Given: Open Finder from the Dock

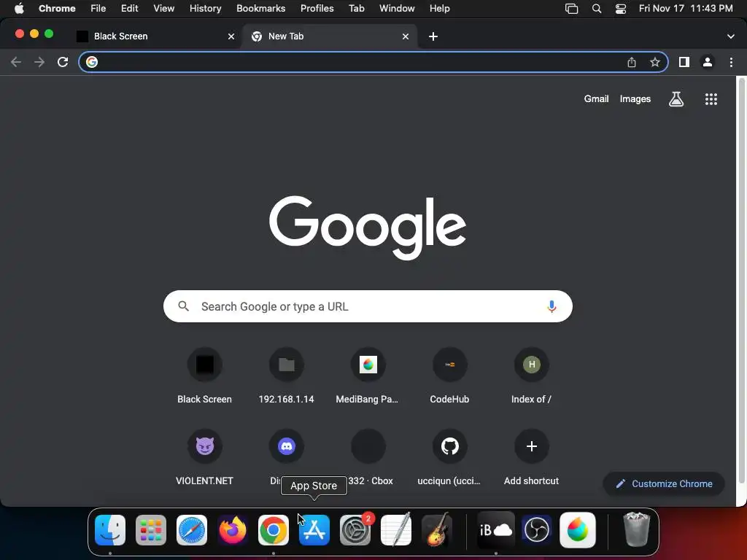Looking at the screenshot, I should click(x=110, y=530).
